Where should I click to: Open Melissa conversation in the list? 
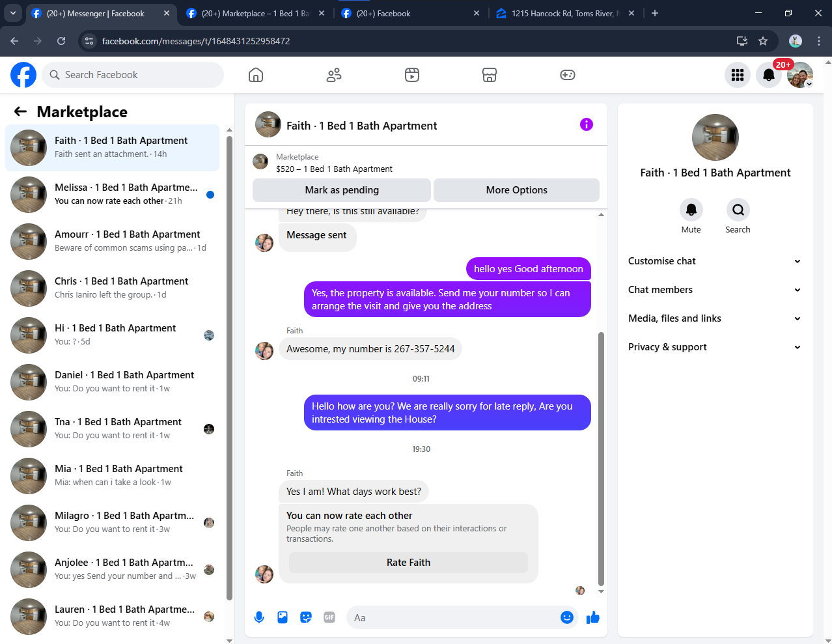tap(112, 195)
